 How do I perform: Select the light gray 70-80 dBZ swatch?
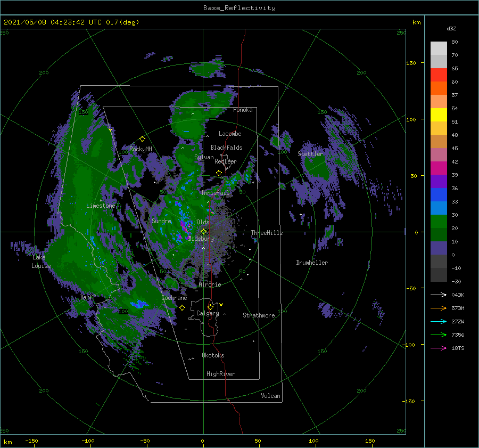pyautogui.click(x=439, y=48)
